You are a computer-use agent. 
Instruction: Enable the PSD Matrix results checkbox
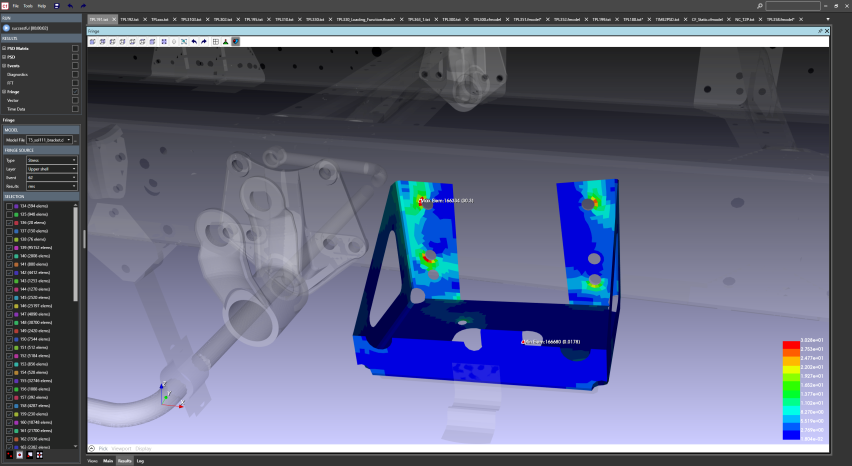[75, 48]
